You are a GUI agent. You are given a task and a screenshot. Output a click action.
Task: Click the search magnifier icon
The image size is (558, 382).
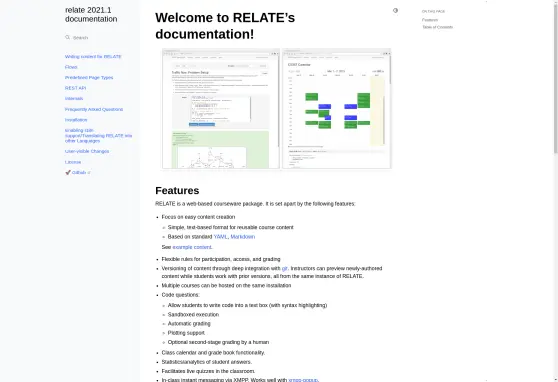coord(67,37)
